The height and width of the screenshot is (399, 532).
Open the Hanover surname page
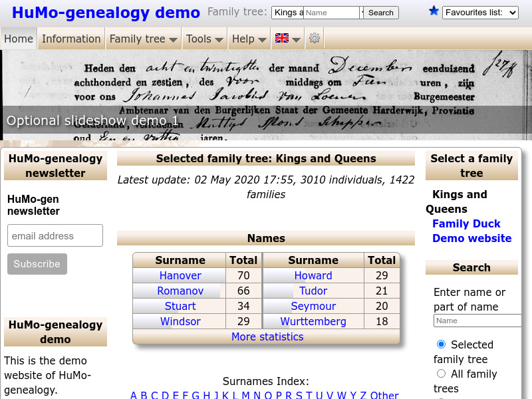pos(180,275)
